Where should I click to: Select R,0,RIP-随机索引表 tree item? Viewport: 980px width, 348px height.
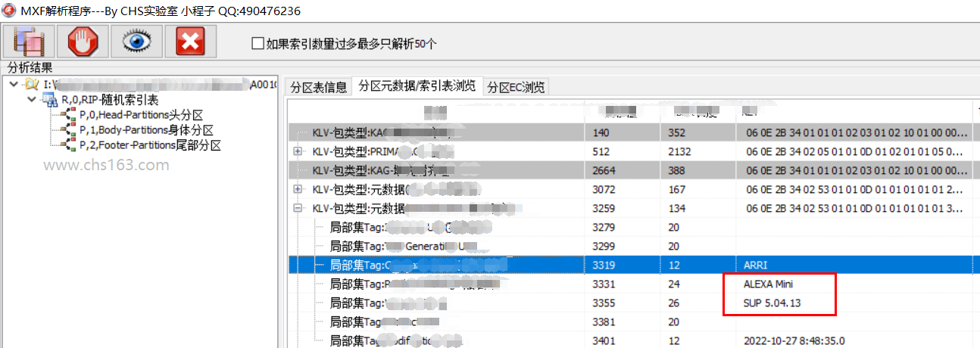[x=111, y=100]
